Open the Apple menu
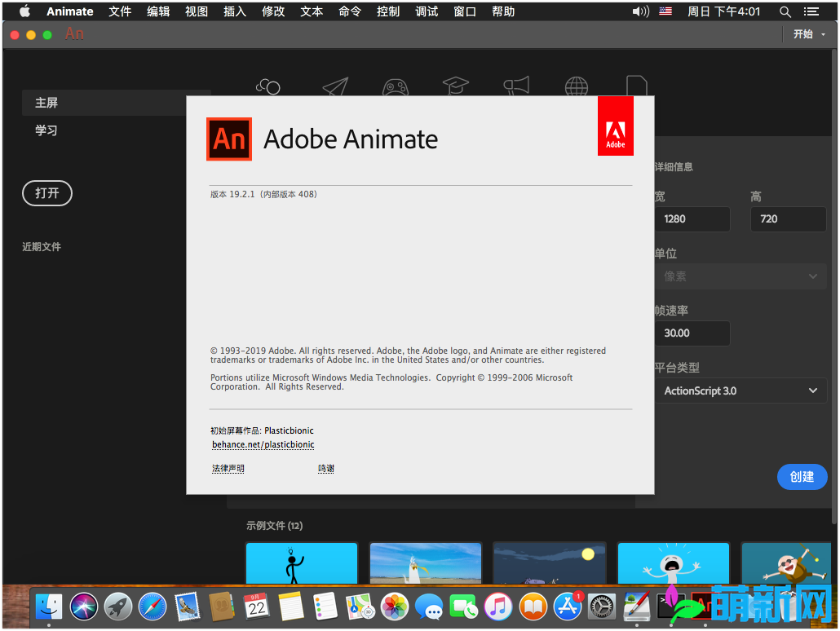 tap(24, 11)
